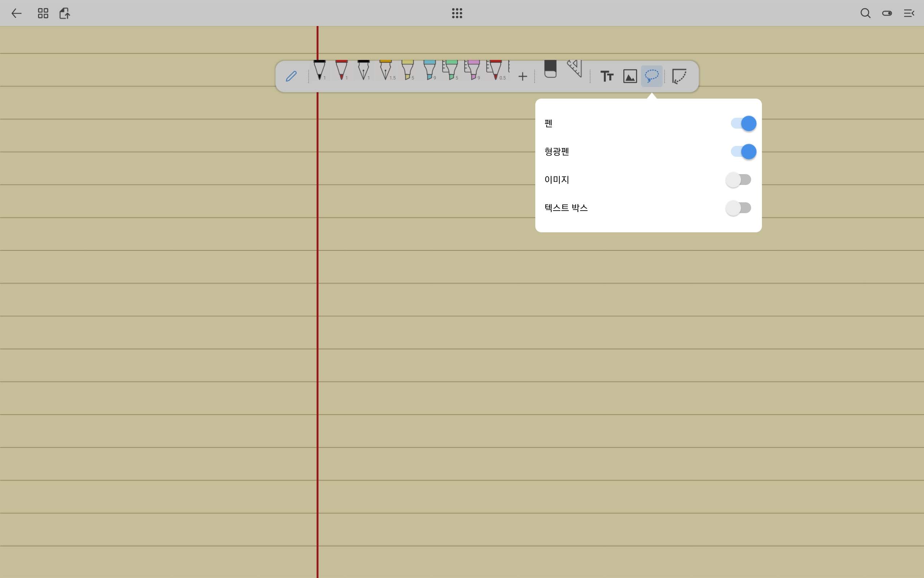Select the triangle ruler tool
Image resolution: width=924 pixels, height=578 pixels.
(574, 68)
